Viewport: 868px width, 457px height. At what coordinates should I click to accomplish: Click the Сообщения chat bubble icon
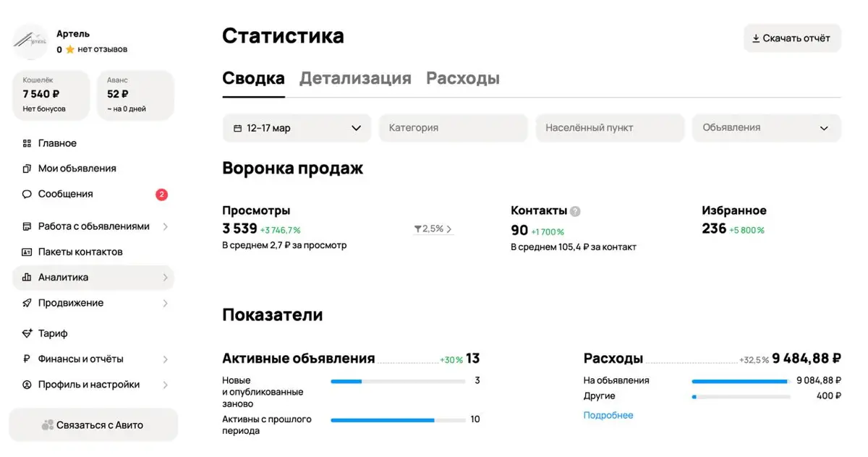click(27, 194)
